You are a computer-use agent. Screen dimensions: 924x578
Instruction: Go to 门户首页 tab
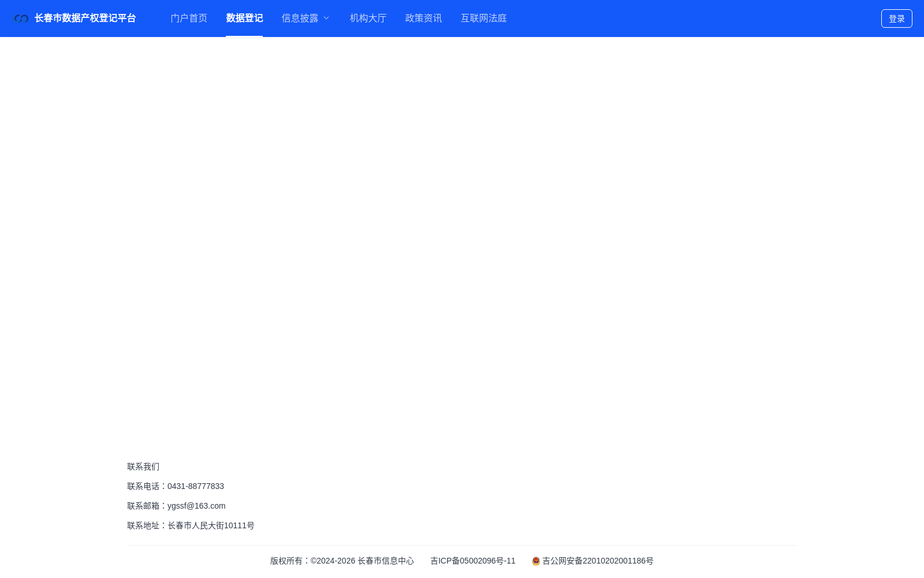click(189, 18)
